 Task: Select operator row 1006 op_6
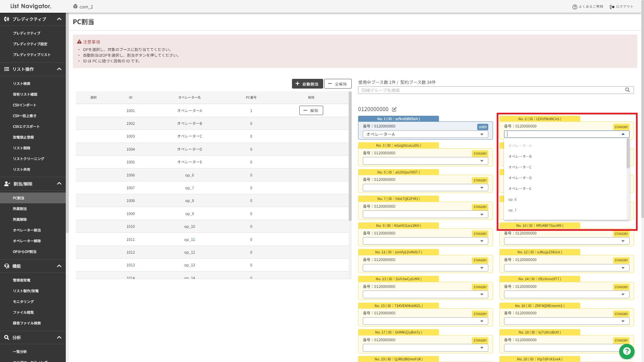pyautogui.click(x=212, y=175)
